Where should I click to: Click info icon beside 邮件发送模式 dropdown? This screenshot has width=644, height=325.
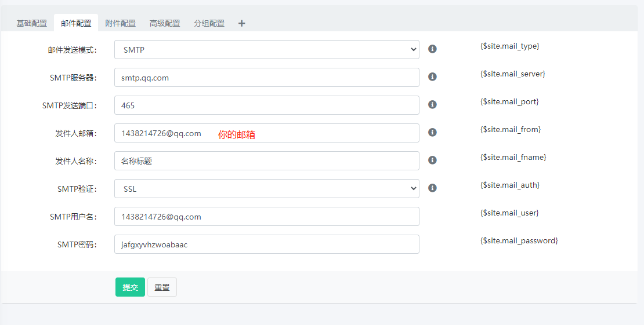(x=432, y=49)
